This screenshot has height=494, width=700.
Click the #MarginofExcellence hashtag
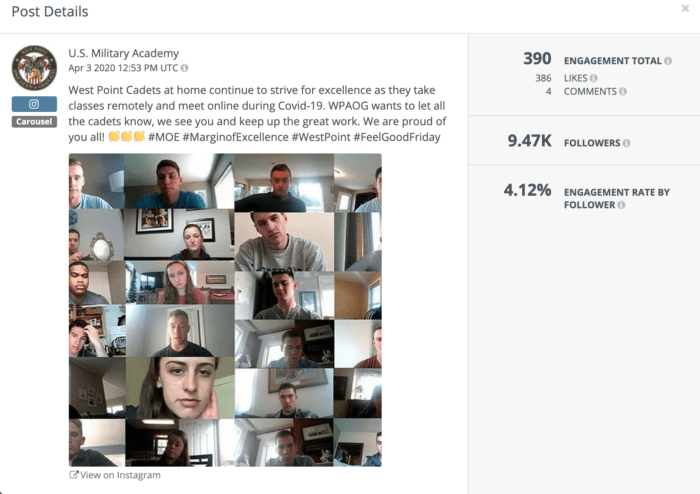click(235, 137)
